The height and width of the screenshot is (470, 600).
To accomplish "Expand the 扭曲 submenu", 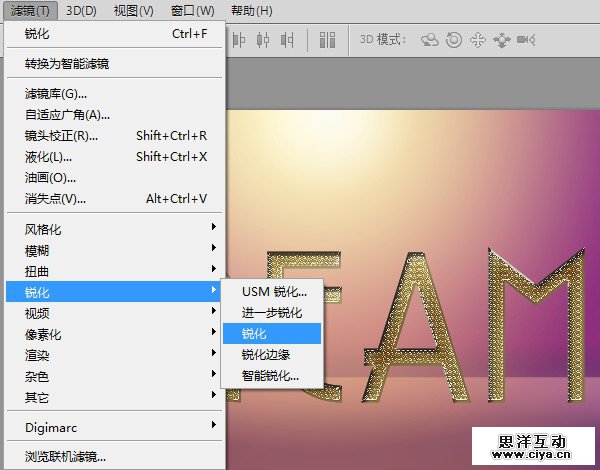I will [114, 271].
